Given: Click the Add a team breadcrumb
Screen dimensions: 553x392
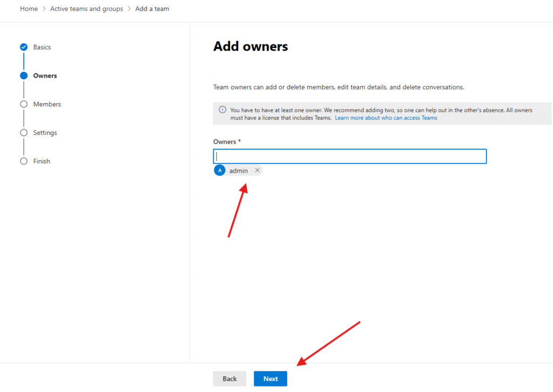Looking at the screenshot, I should click(x=152, y=9).
